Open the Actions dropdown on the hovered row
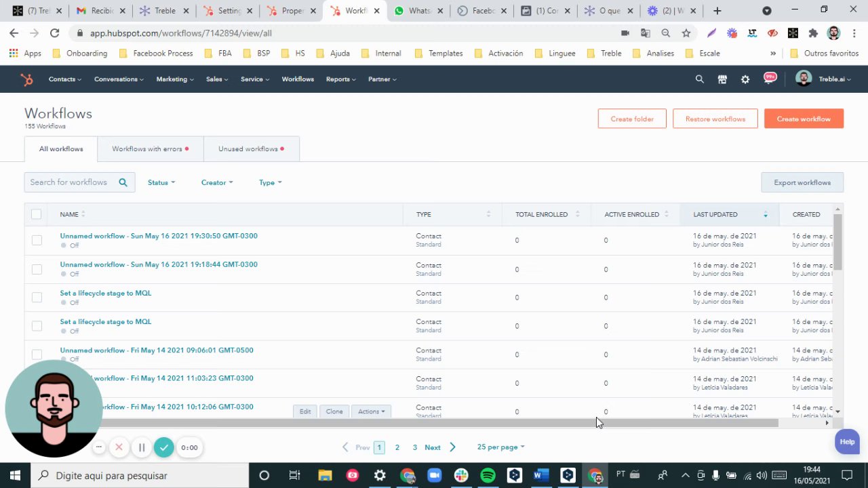The height and width of the screenshot is (488, 868). (x=371, y=411)
